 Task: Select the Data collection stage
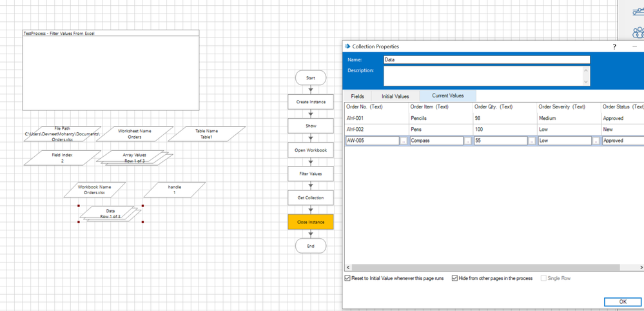pos(110,214)
